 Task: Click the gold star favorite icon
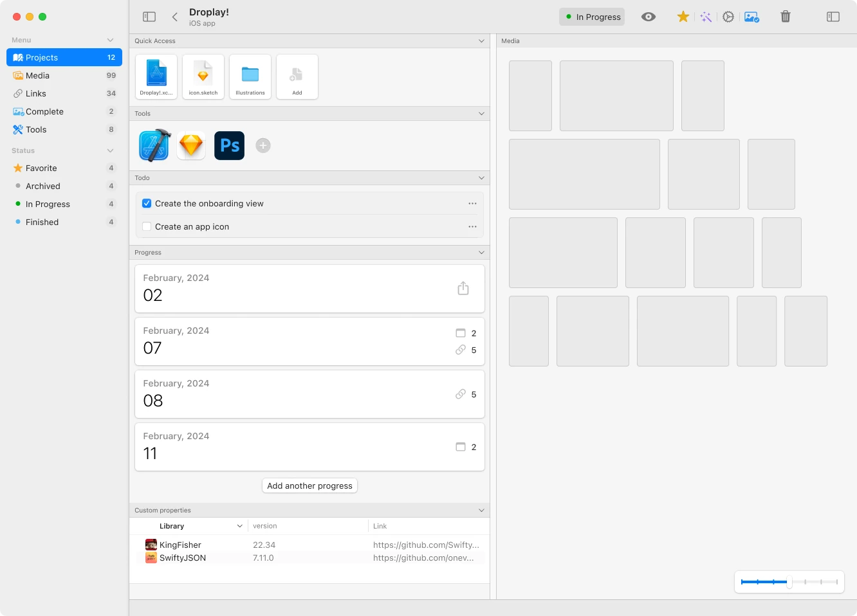pyautogui.click(x=683, y=17)
